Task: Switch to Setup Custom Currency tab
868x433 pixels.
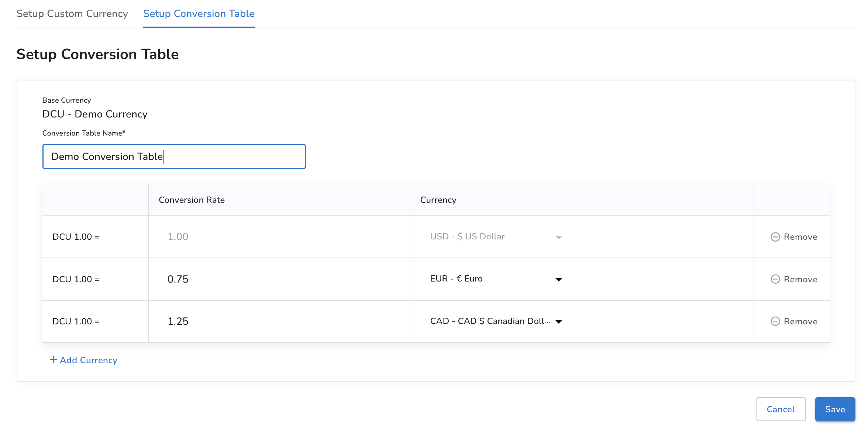Action: coord(72,14)
